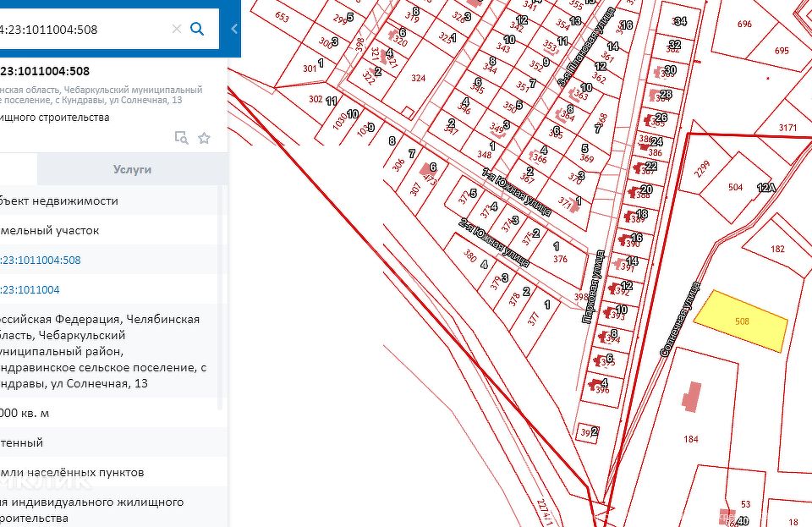Clear the cadastral number search field
812x527 pixels.
click(177, 30)
